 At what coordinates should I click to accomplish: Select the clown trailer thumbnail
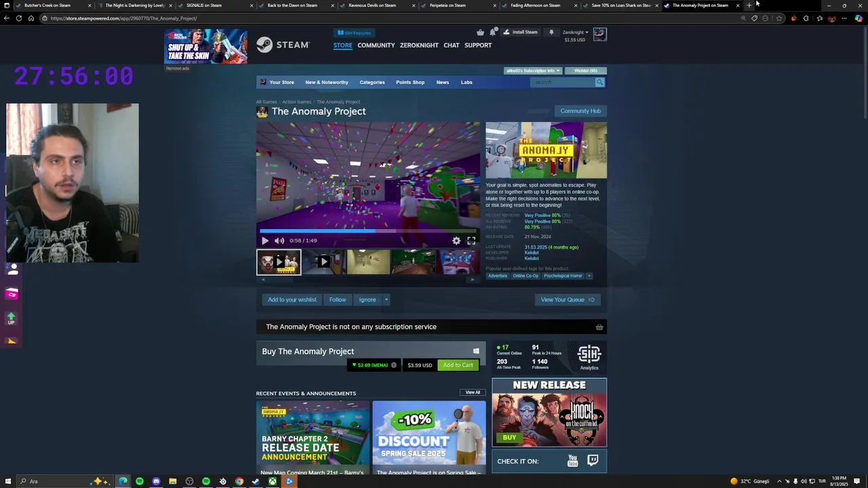279,262
